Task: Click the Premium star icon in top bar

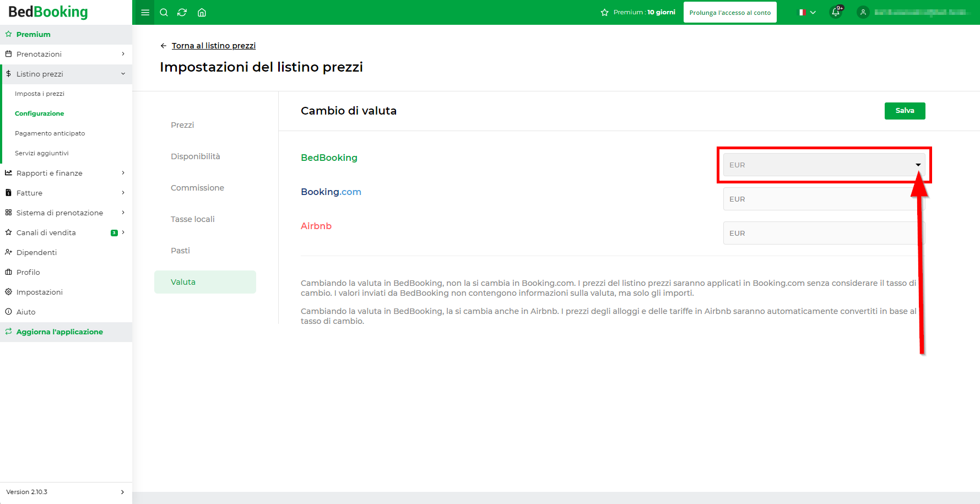Action: 604,12
